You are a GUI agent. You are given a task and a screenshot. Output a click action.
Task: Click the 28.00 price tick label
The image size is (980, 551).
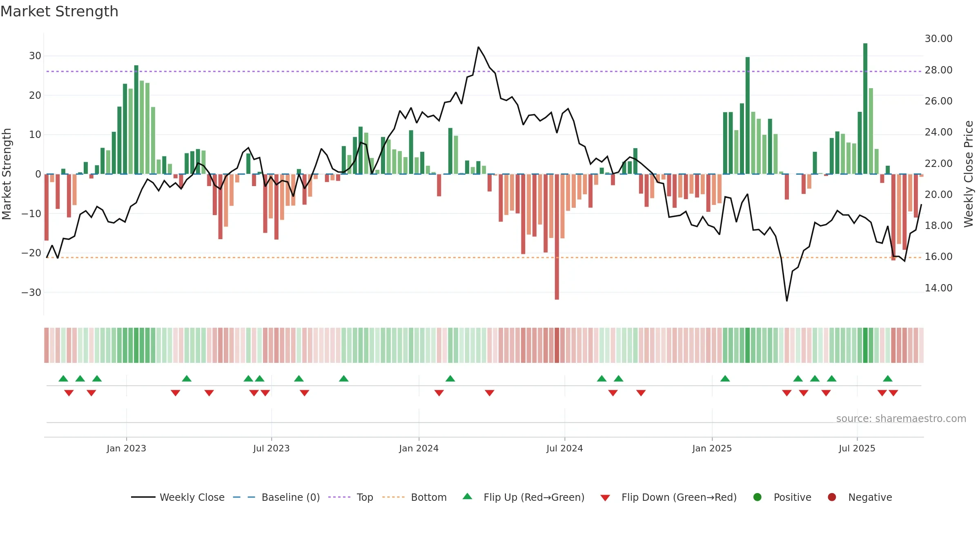coord(938,70)
